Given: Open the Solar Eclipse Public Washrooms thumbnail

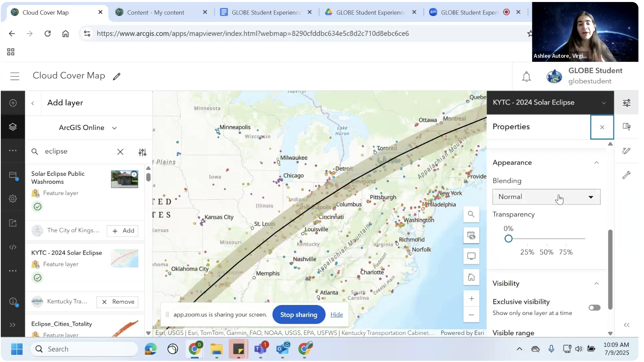Looking at the screenshot, I should coord(125,179).
